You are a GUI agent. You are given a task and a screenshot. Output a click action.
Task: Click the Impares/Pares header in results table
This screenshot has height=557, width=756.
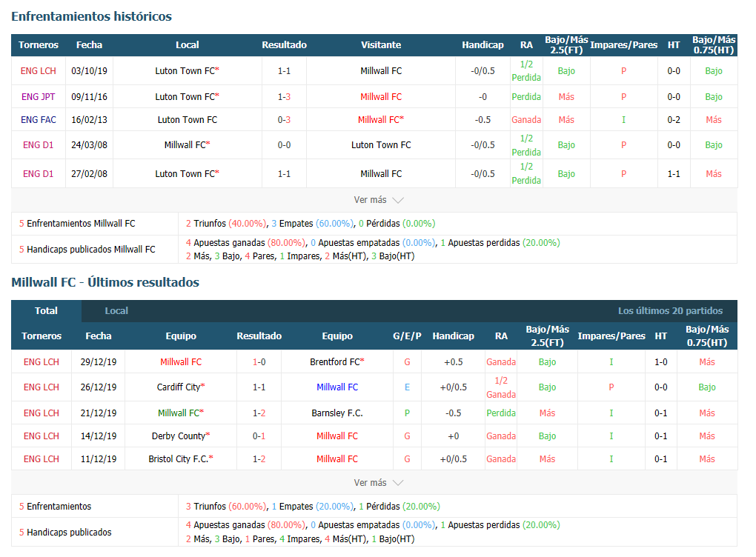pyautogui.click(x=611, y=336)
